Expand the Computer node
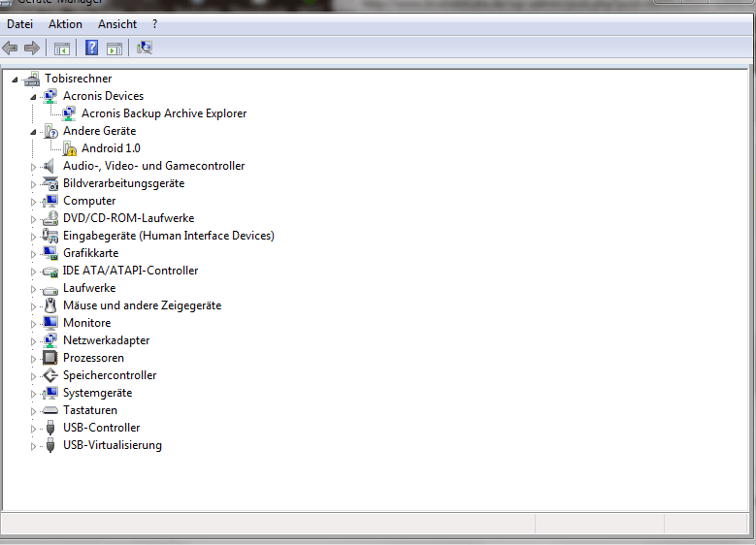The width and height of the screenshot is (756, 545). pyautogui.click(x=33, y=202)
